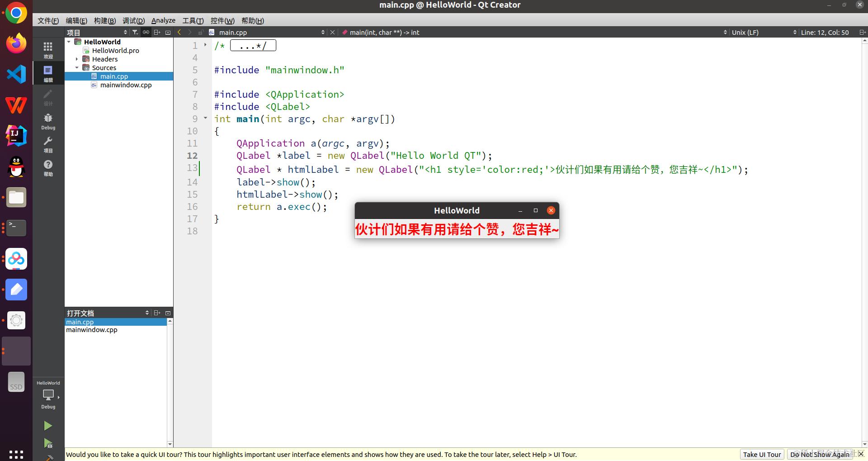
Task: Dismiss the UI tour info bar
Action: click(860, 454)
